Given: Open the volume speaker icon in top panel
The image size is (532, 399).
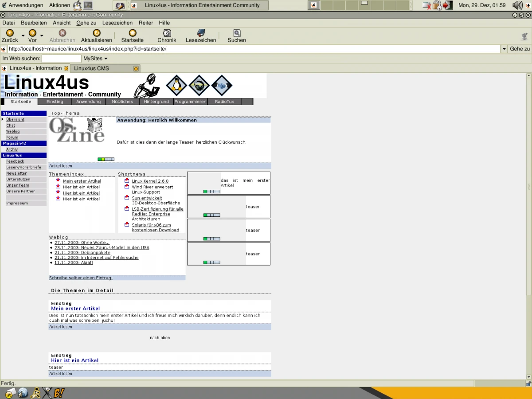Looking at the screenshot, I should coord(517,5).
